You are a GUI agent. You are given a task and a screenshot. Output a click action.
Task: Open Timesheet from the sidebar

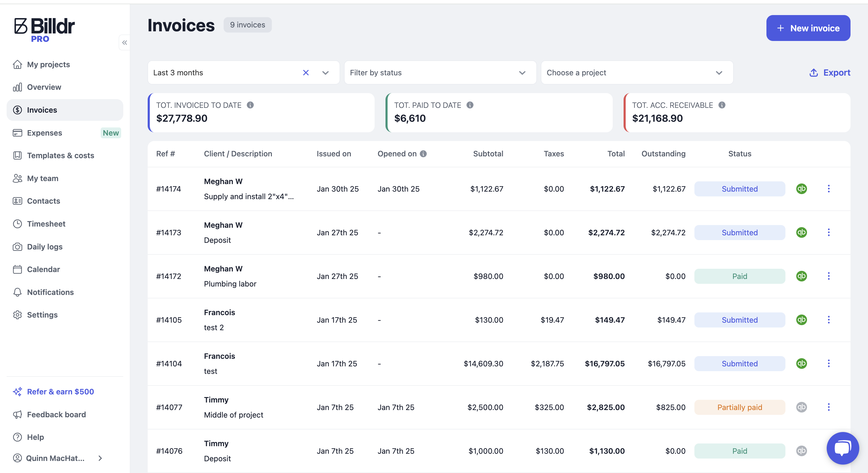point(46,224)
